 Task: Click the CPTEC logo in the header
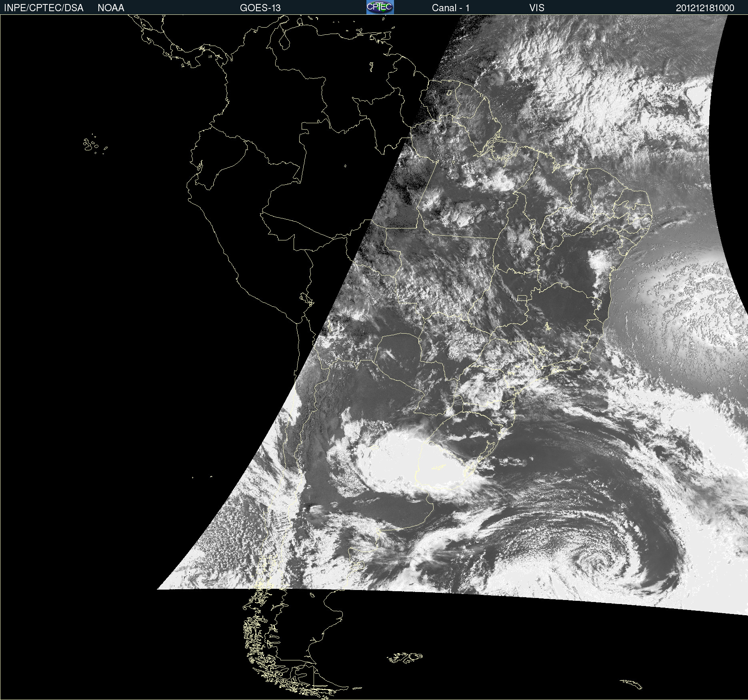[380, 7]
